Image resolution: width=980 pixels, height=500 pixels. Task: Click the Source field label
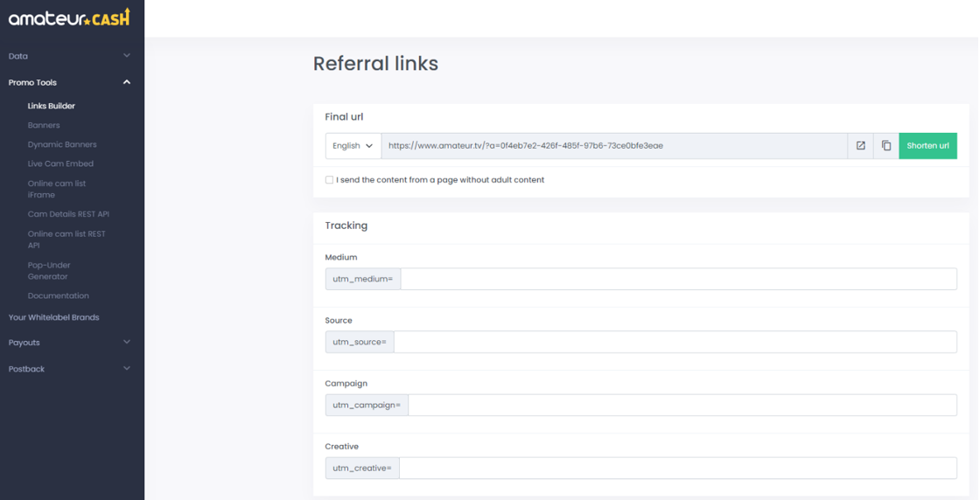[339, 320]
